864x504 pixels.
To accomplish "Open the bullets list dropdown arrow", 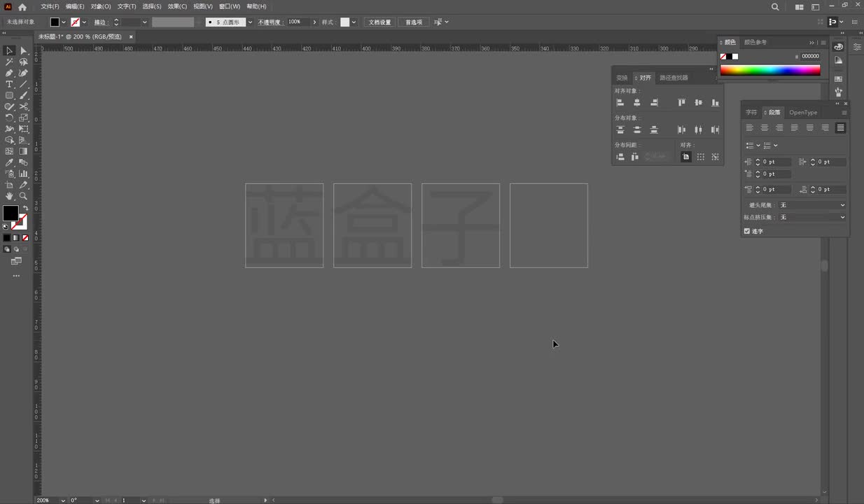I will coord(758,146).
